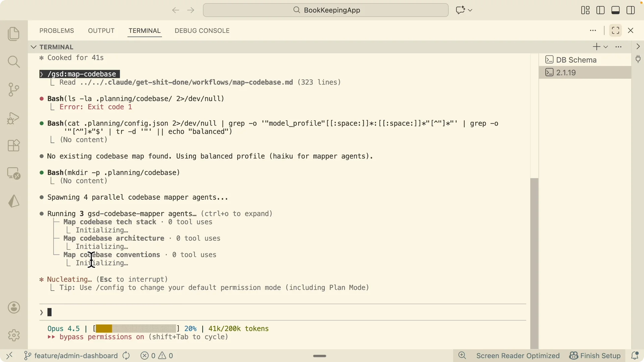Screen dimensions: 644x362
Task: Click the Claude prompt input line
Action: [282, 312]
